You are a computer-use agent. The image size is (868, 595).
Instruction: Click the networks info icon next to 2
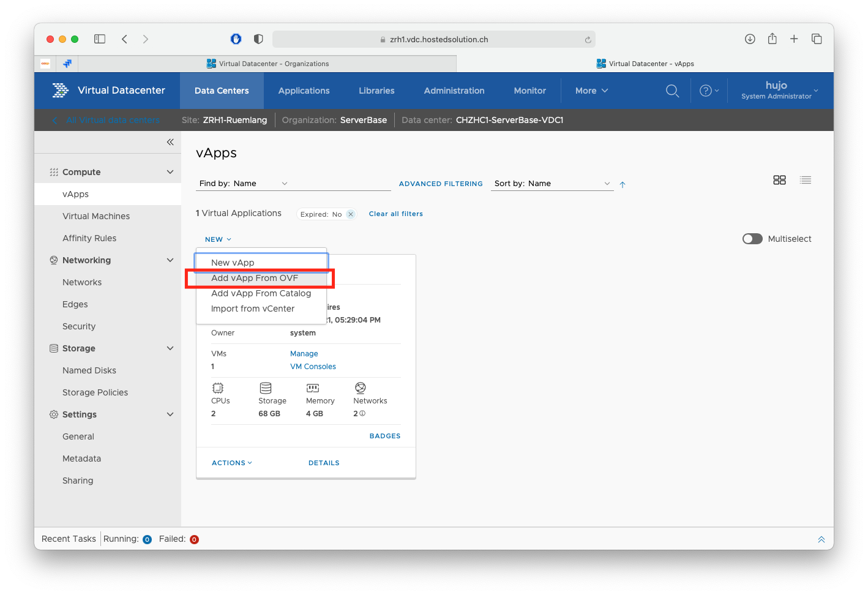coord(362,414)
